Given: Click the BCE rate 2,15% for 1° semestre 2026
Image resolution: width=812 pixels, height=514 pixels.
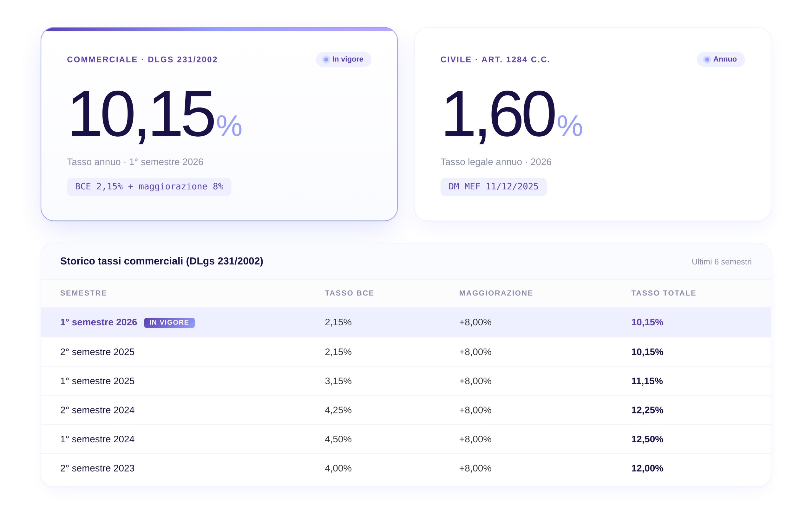Looking at the screenshot, I should [x=338, y=322].
